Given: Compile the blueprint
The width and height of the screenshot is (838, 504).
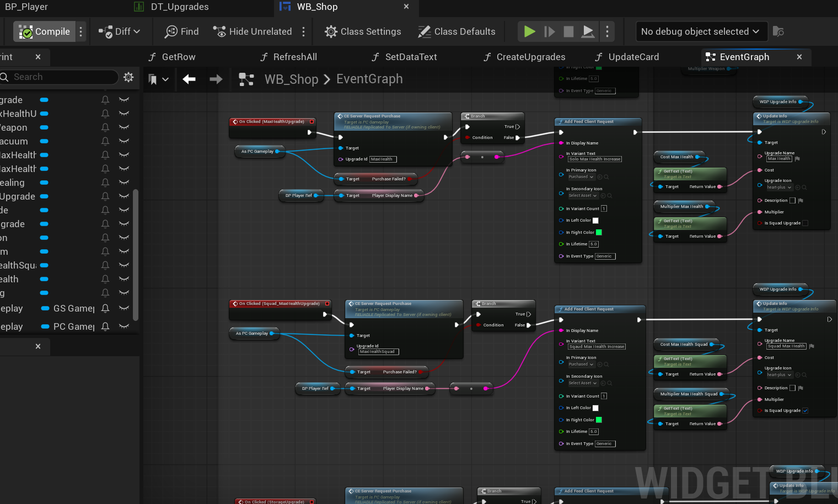Looking at the screenshot, I should point(45,31).
